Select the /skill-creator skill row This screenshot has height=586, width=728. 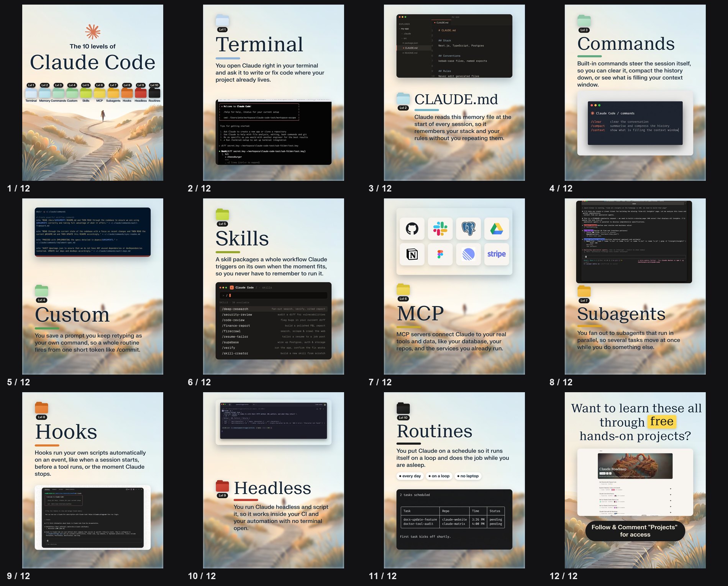[273, 354]
